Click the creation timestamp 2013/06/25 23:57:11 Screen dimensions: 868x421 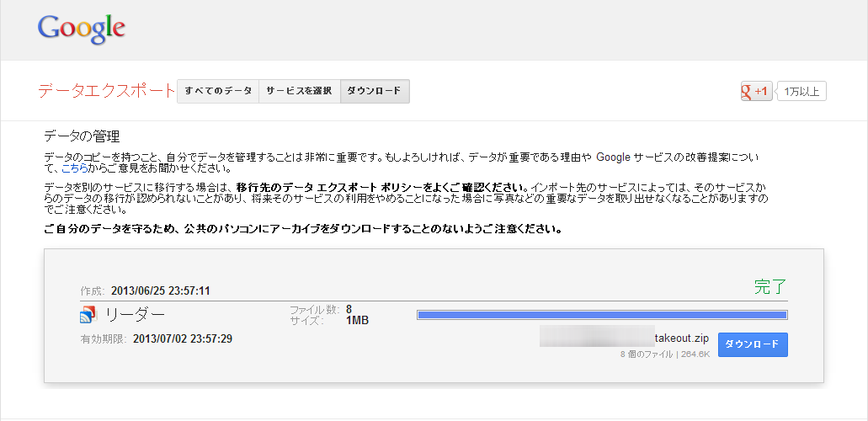click(160, 290)
